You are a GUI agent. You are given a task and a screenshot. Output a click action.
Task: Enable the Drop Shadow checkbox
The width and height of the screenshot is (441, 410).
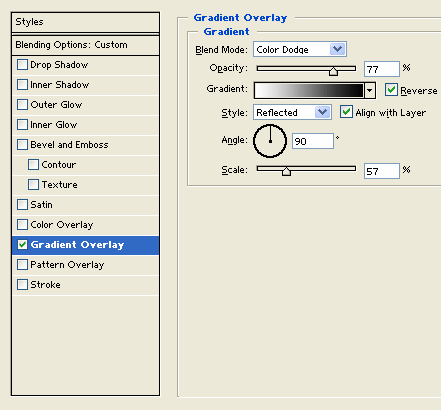(22, 65)
